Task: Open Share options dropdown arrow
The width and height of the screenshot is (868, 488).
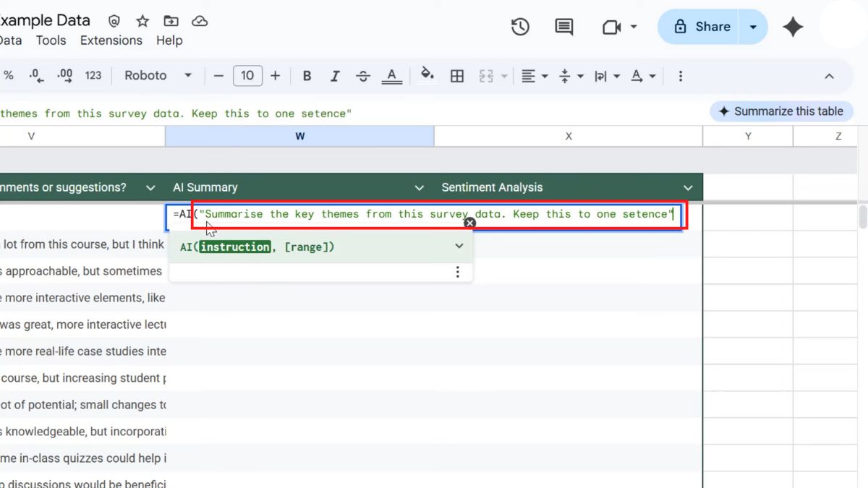Action: click(x=754, y=27)
